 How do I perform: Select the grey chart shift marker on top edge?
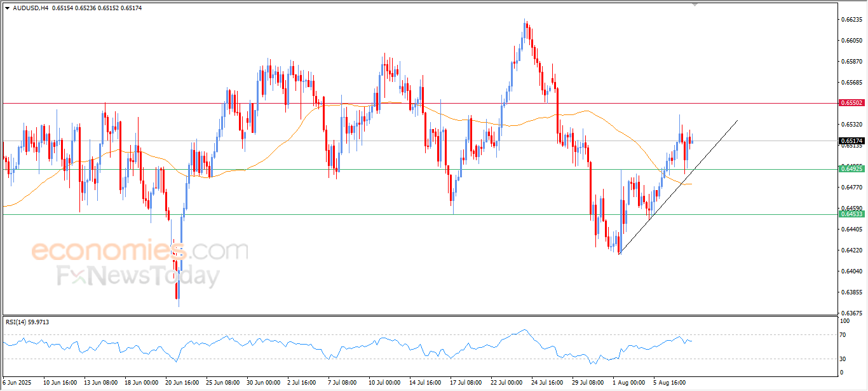[695, 4]
